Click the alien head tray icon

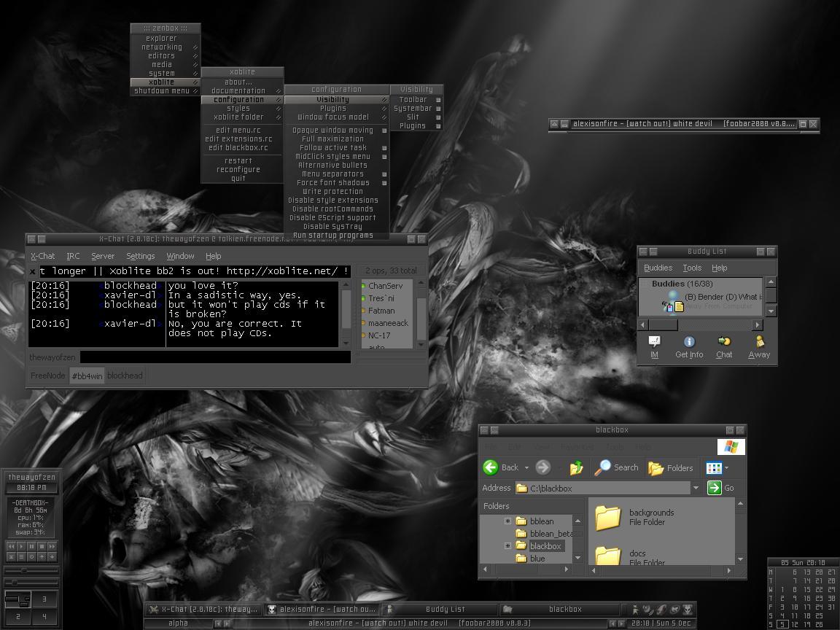pos(688,610)
